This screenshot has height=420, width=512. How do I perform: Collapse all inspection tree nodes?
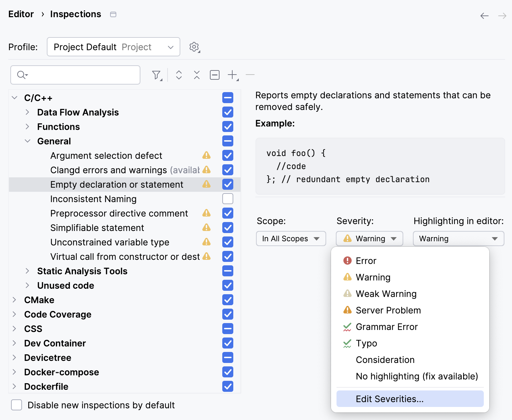coord(196,75)
